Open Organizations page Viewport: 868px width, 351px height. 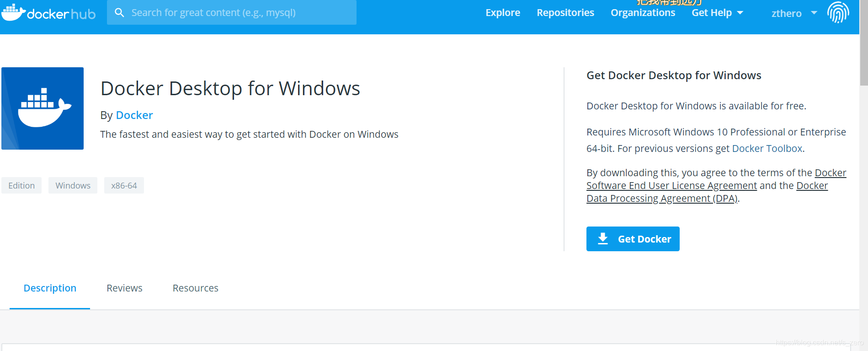coord(643,13)
